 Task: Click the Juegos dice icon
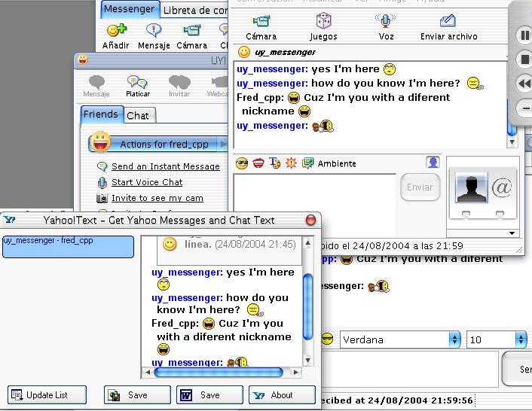click(323, 21)
